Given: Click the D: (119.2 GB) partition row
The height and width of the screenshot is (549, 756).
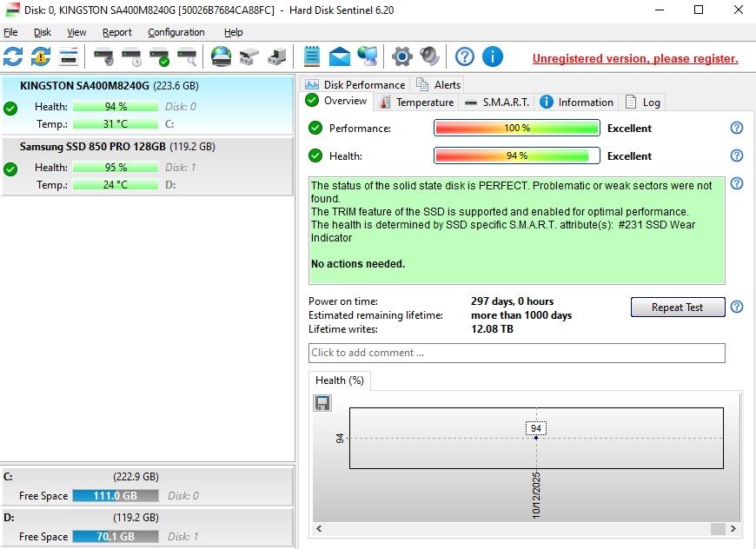Looking at the screenshot, I should click(x=147, y=527).
